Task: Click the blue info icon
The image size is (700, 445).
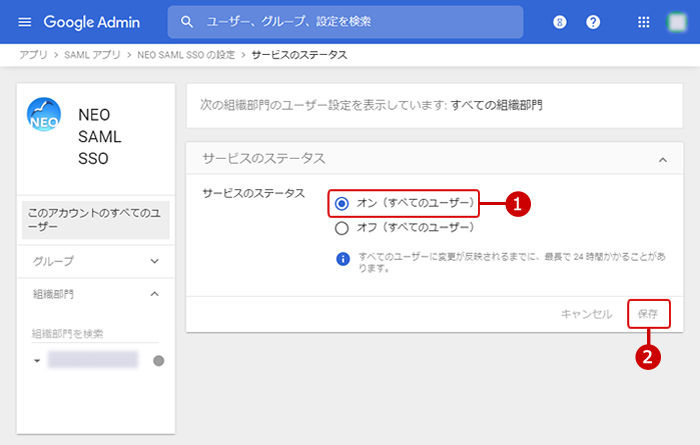Action: [343, 259]
